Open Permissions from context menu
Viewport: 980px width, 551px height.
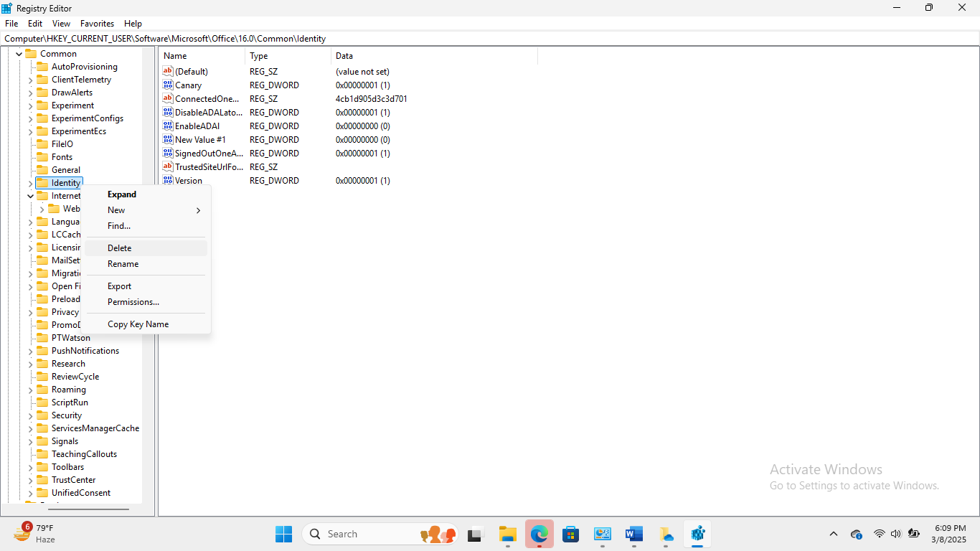146,302
